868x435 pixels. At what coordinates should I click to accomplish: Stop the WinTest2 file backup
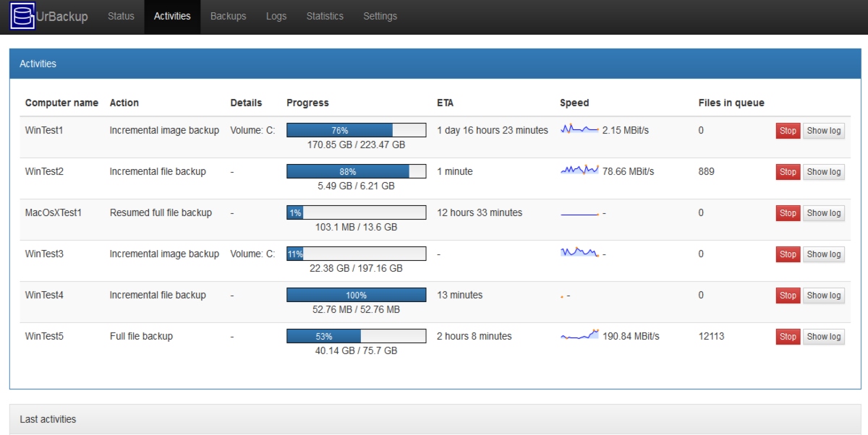click(788, 172)
